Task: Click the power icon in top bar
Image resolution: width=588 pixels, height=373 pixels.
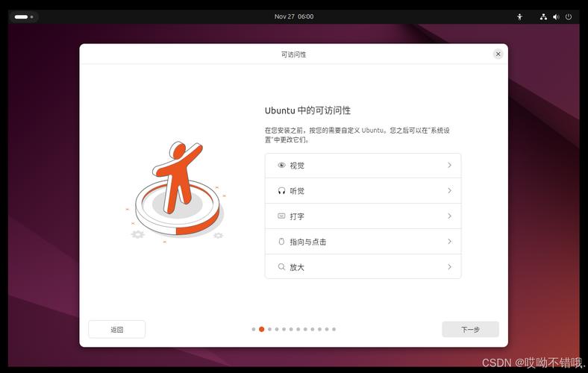Action: point(569,16)
